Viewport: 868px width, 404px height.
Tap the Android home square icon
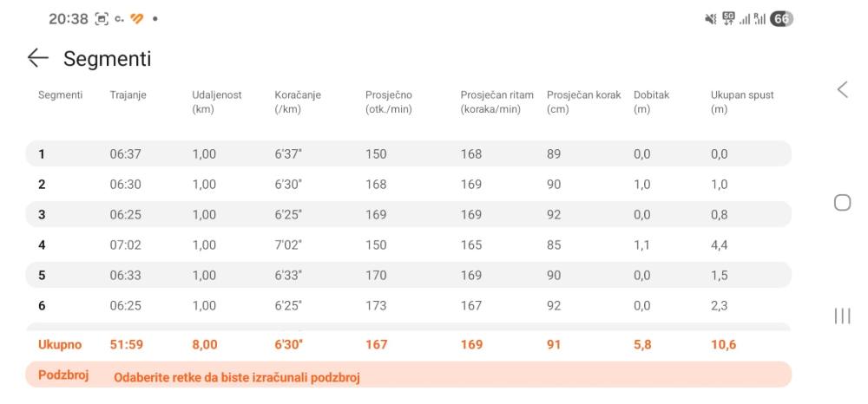(x=842, y=203)
